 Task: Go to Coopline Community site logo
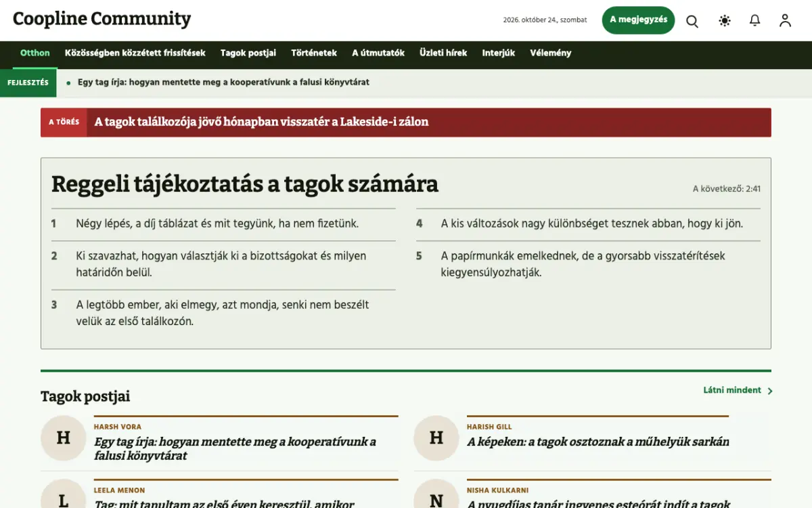pyautogui.click(x=101, y=19)
